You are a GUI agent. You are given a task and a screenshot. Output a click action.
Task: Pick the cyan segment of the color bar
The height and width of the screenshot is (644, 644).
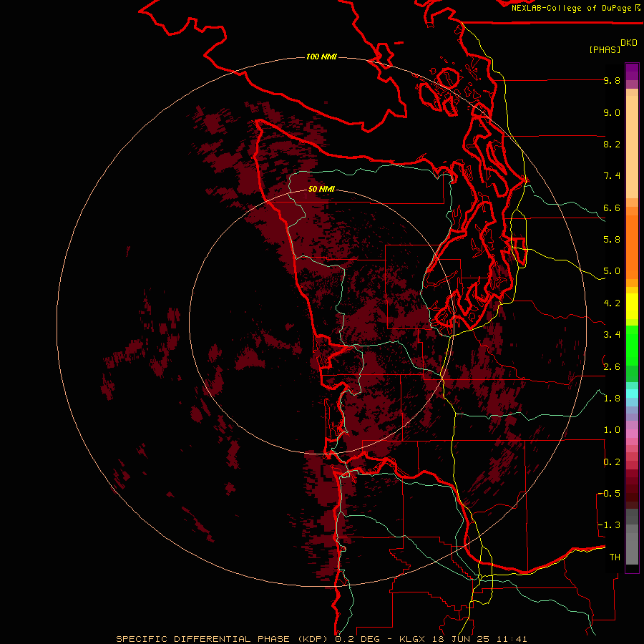point(632,394)
